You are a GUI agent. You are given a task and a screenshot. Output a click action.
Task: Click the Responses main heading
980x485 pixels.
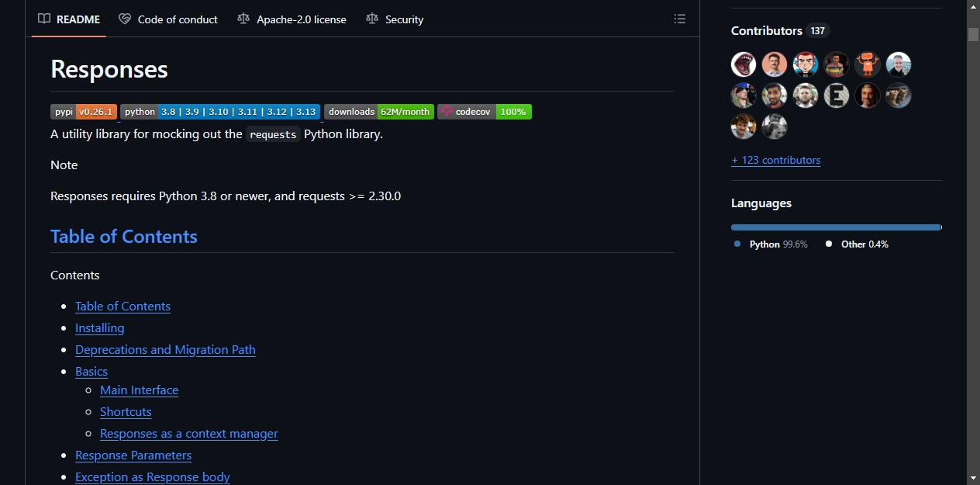pos(109,69)
